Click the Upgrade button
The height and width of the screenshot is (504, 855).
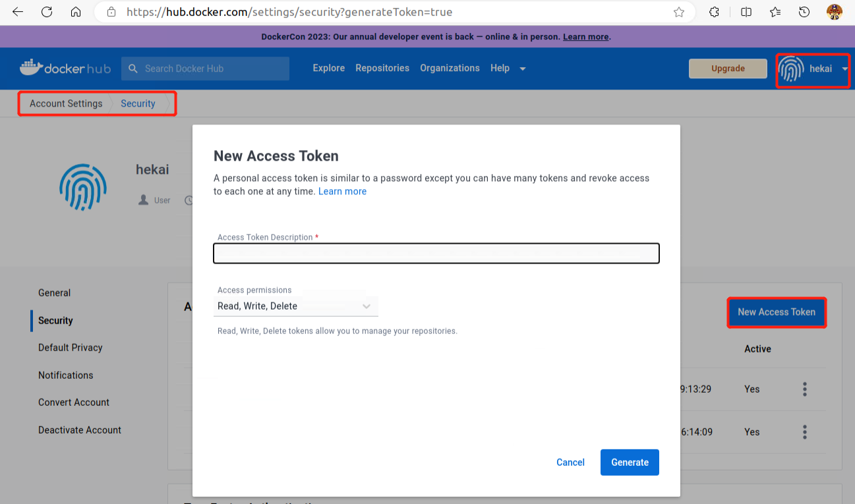[x=728, y=69]
